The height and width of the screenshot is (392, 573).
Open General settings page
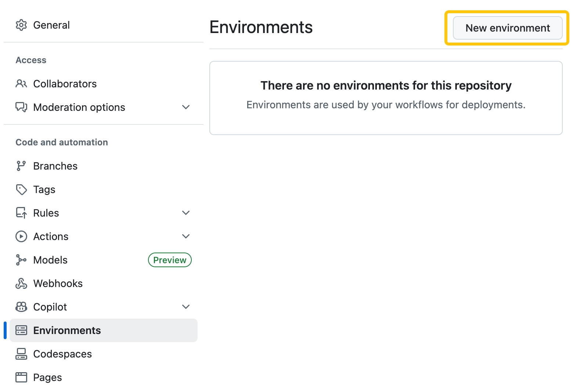[x=104, y=25]
